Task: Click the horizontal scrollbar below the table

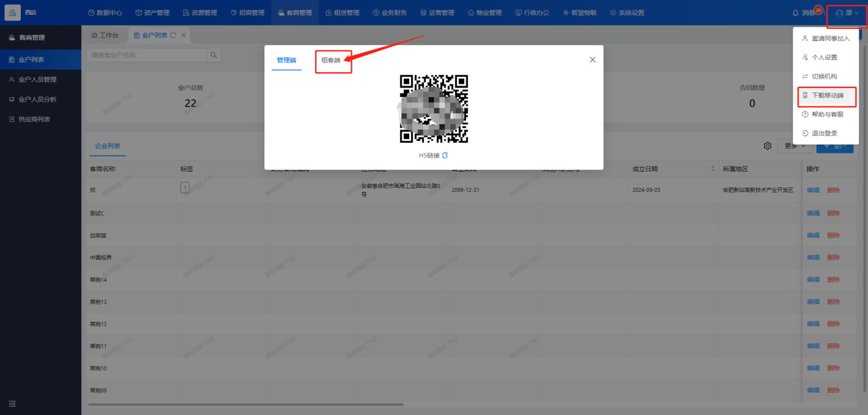Action: coord(245,405)
